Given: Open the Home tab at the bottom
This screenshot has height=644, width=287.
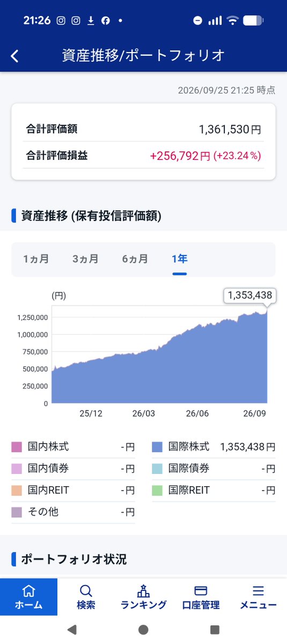Looking at the screenshot, I should pyautogui.click(x=28, y=597).
